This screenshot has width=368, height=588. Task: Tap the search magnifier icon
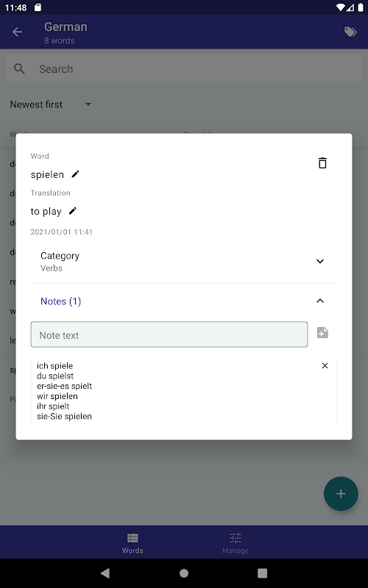pos(19,68)
